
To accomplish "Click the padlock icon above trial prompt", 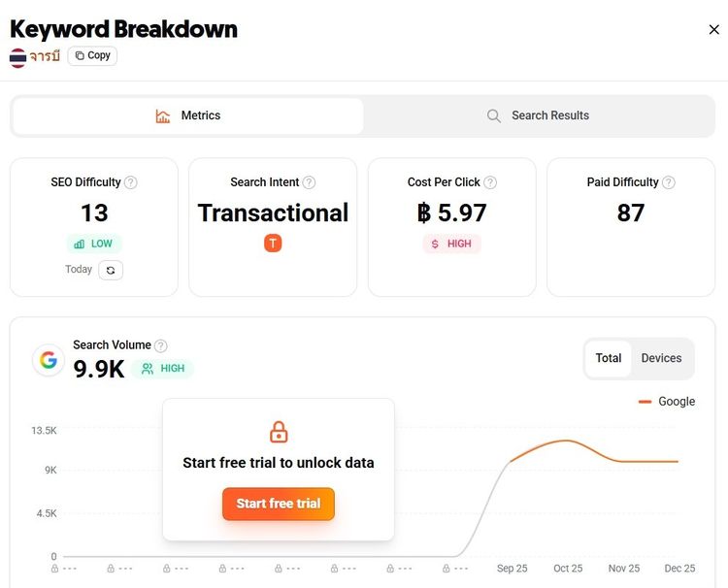I will point(279,432).
